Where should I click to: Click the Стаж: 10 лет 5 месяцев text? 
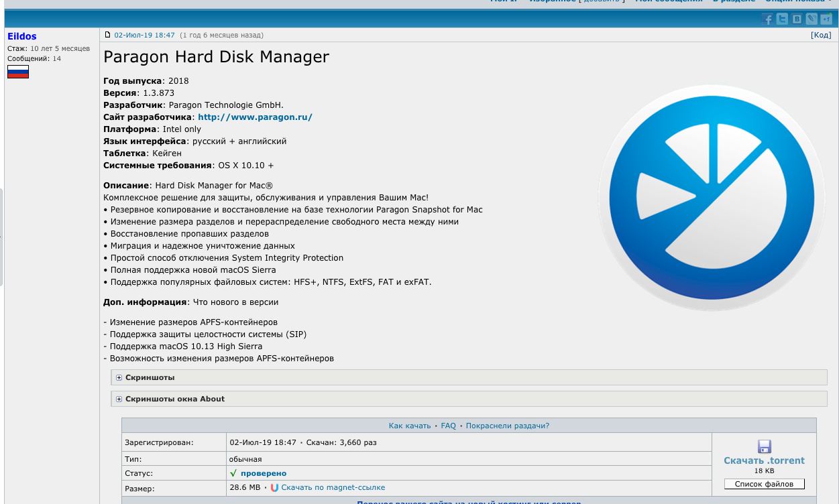(x=48, y=48)
